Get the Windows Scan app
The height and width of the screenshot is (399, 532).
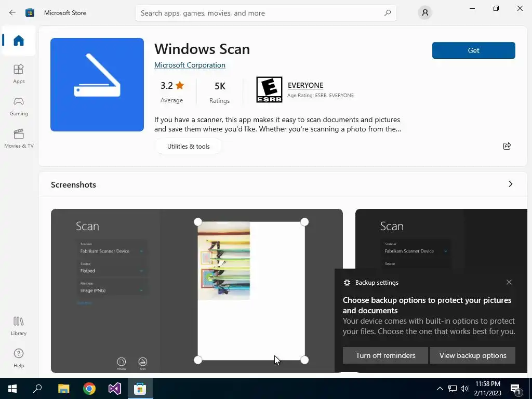[x=474, y=50]
